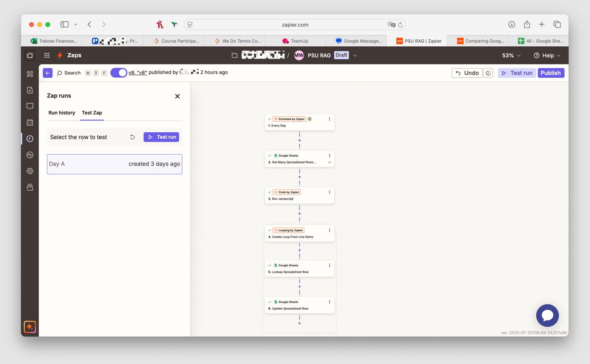Viewport: 590px width, 364px height.
Task: Close the Zap runs panel
Action: click(x=177, y=96)
